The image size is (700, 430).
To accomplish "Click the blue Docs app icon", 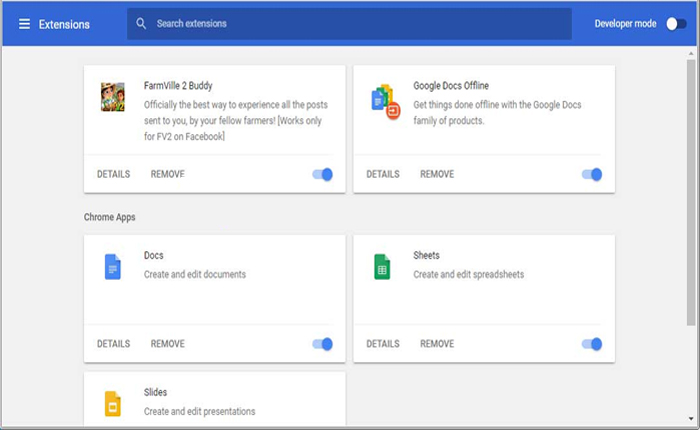I will [x=113, y=266].
